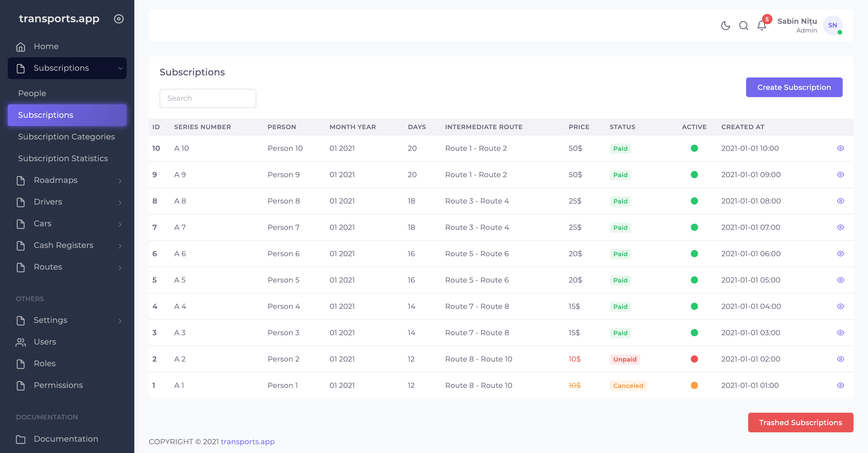Image resolution: width=868 pixels, height=453 pixels.
Task: View subscription A 10 eye icon
Action: point(840,148)
